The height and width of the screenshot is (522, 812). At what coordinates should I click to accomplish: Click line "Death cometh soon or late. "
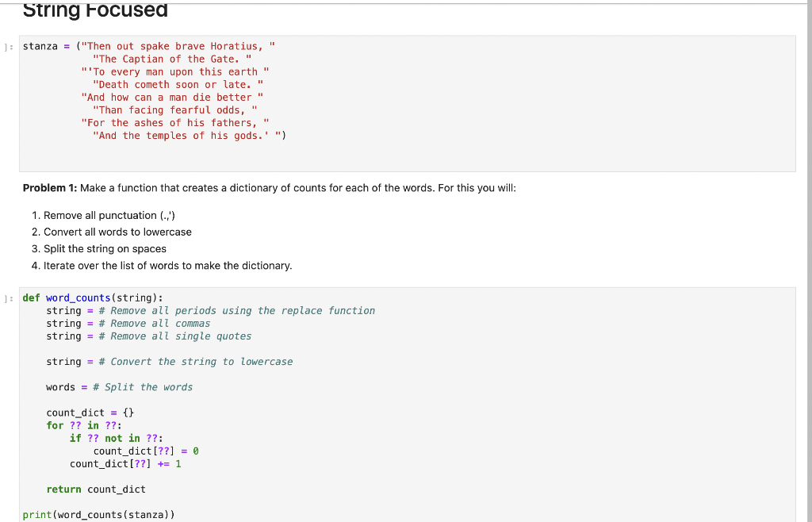pos(178,84)
